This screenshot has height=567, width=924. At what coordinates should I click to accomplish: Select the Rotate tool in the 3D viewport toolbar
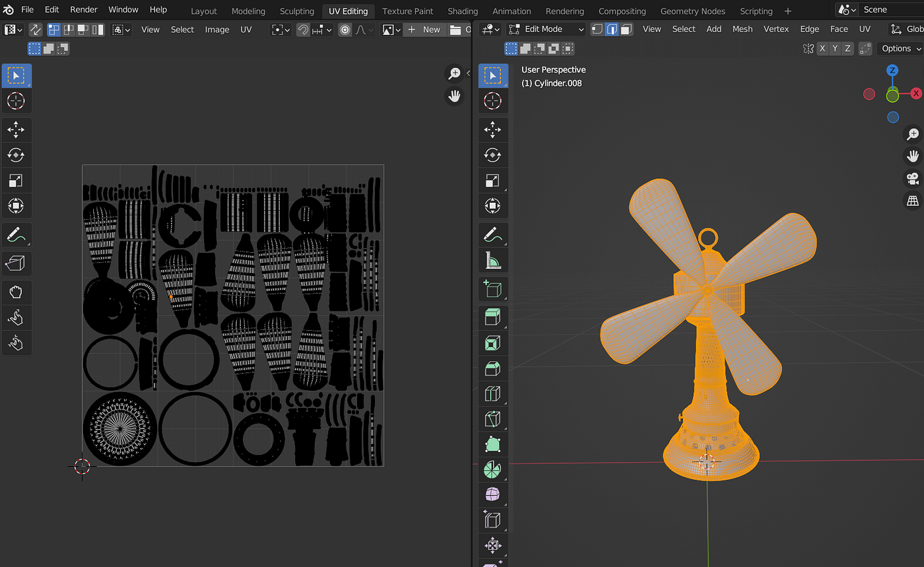click(x=493, y=155)
